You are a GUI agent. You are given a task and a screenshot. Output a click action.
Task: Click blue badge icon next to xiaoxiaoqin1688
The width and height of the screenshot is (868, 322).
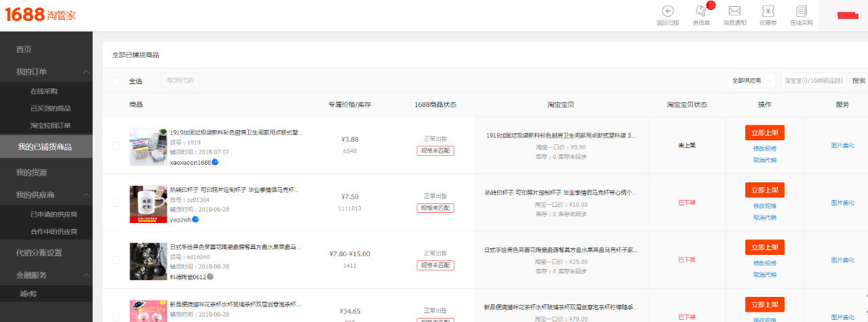215,162
